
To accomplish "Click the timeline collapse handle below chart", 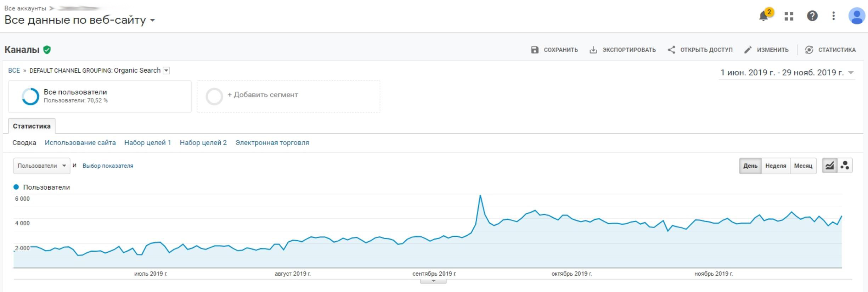I will [433, 281].
